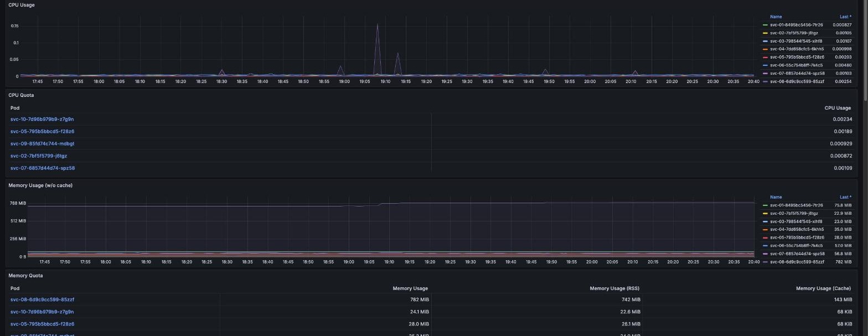This screenshot has height=336, width=868.
Task: Click svc-06 color swatch in CPU Usage legend
Action: [x=765, y=65]
